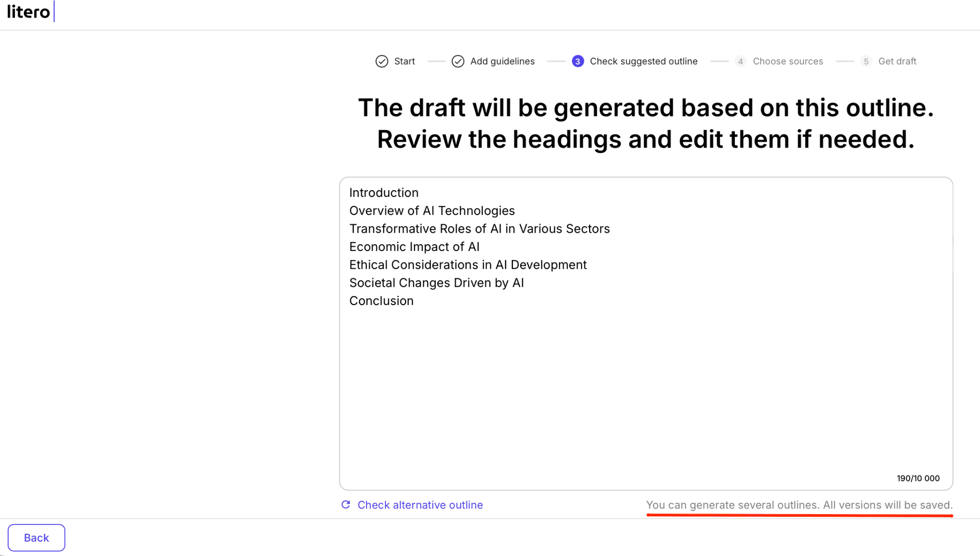Screen dimensions: 980x556
Task: Click the Add guidelines step label
Action: pyautogui.click(x=502, y=61)
